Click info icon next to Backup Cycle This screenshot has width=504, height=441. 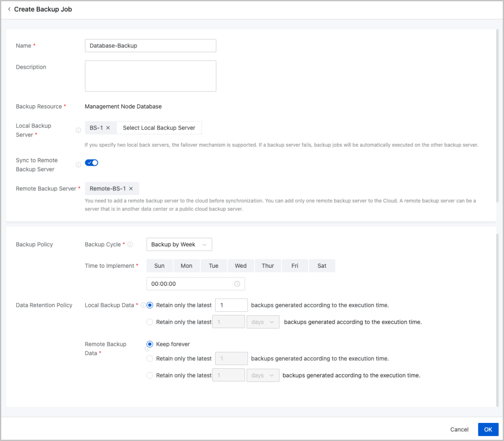(130, 245)
